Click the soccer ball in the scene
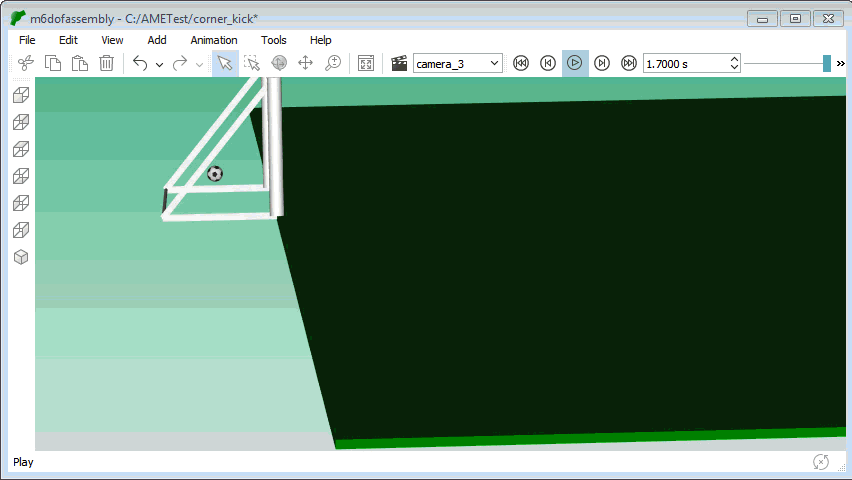Viewport: 852px width, 480px height. coord(215,173)
